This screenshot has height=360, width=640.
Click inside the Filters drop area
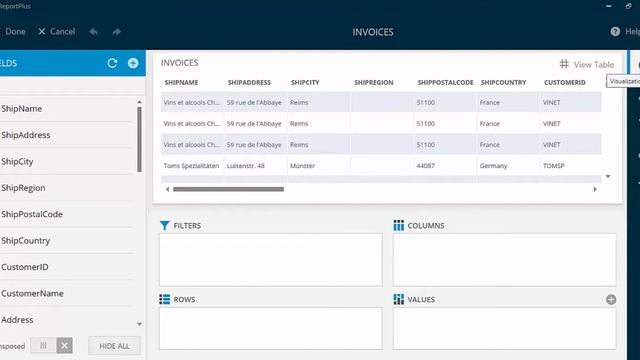(x=271, y=260)
